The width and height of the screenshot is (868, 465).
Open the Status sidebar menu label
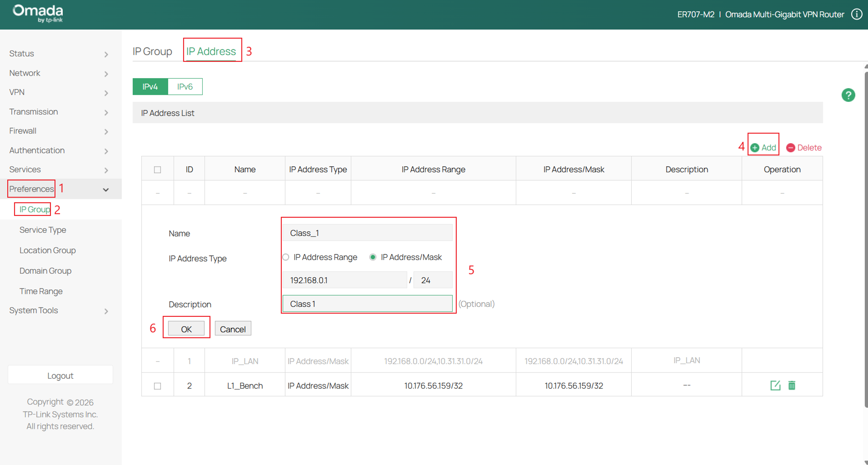point(22,53)
